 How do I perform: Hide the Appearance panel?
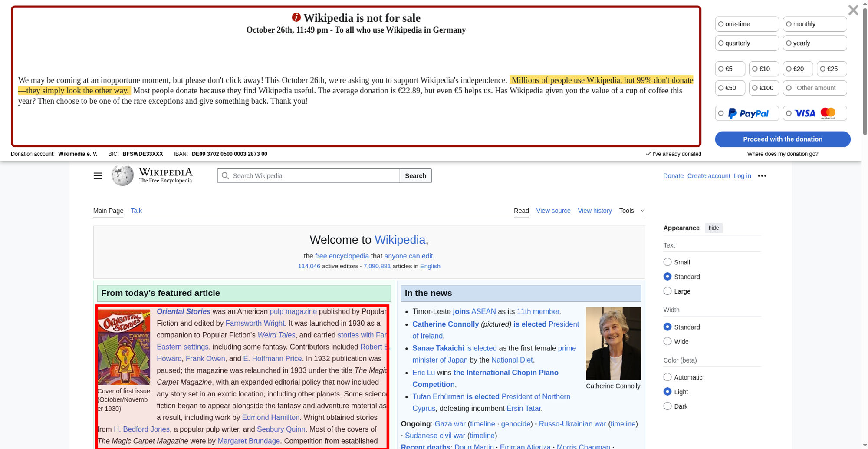point(713,228)
